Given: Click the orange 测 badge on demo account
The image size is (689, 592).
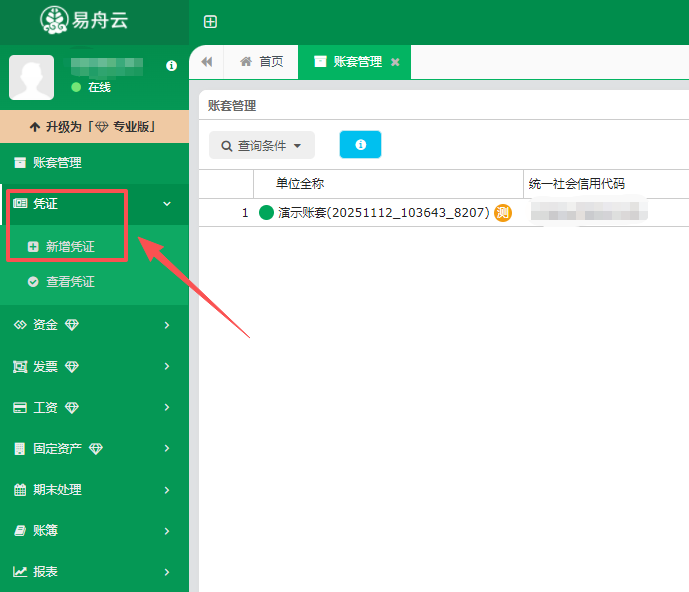Looking at the screenshot, I should tap(503, 212).
